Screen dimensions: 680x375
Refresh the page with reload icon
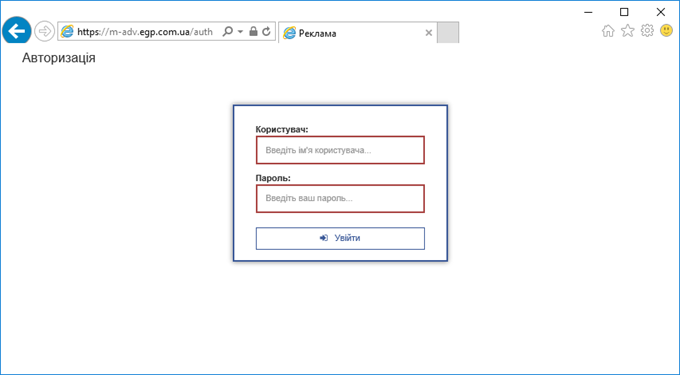coord(267,31)
